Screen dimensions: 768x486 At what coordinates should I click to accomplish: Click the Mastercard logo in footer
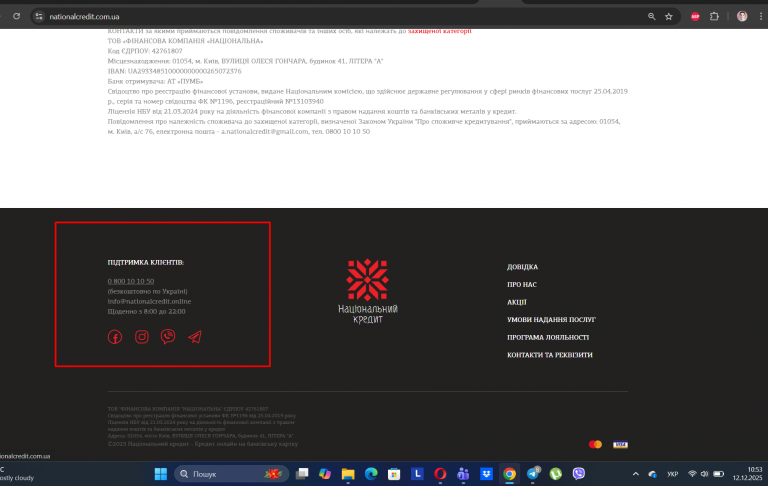click(x=595, y=444)
